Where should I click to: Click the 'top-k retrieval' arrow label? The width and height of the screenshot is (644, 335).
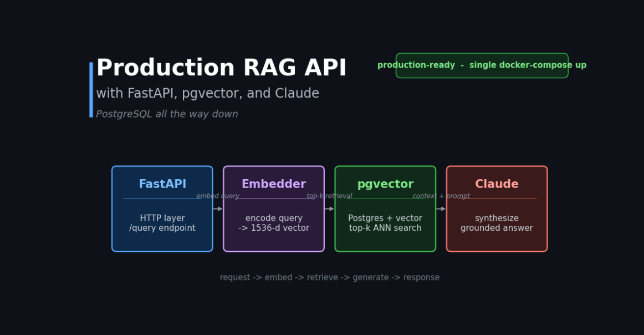click(329, 196)
